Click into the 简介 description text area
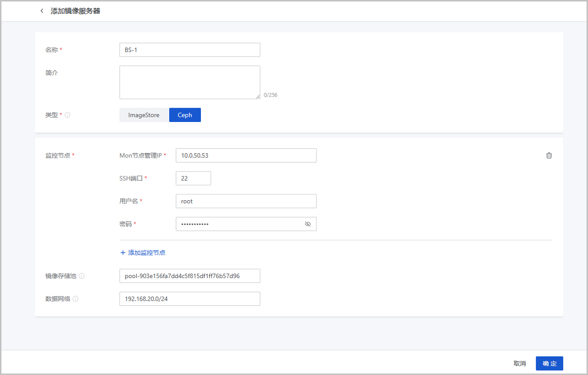Image resolution: width=588 pixels, height=375 pixels. 189,82
